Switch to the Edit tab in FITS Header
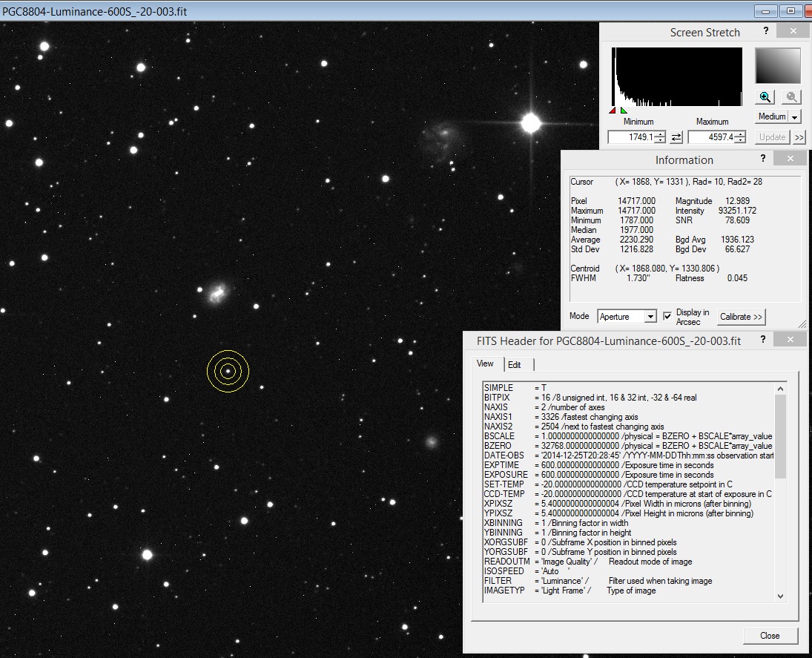The image size is (812, 658). point(516,364)
